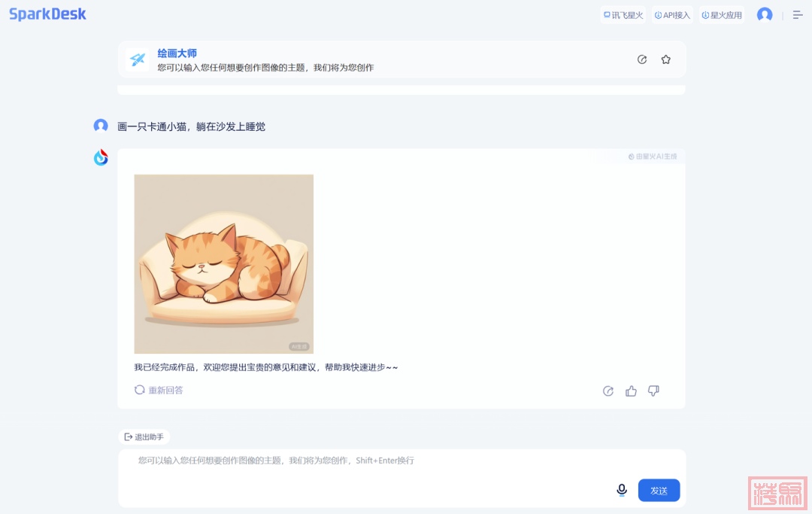The width and height of the screenshot is (812, 514).
Task: Start voice input with the microphone icon
Action: click(622, 490)
